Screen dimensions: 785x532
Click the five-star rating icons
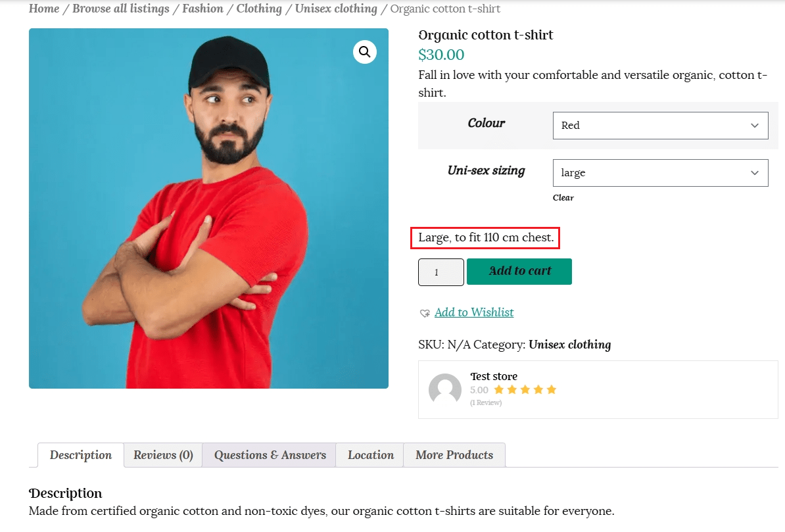click(525, 390)
